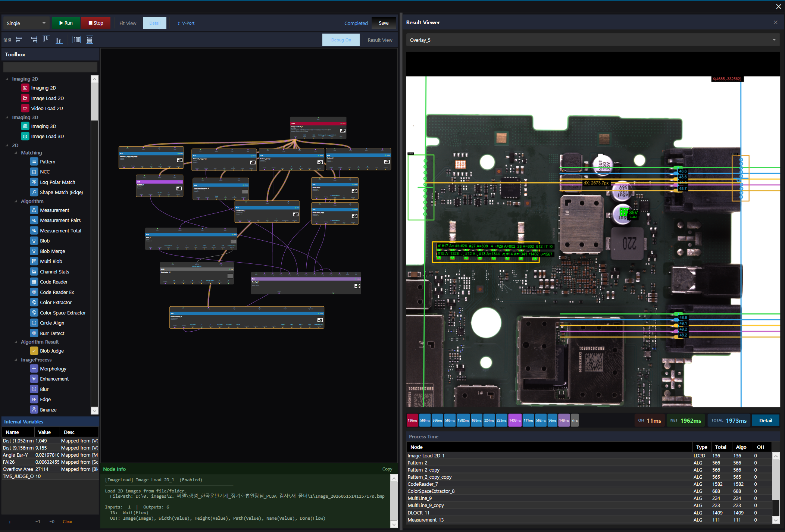Click the Stop button

tap(96, 23)
